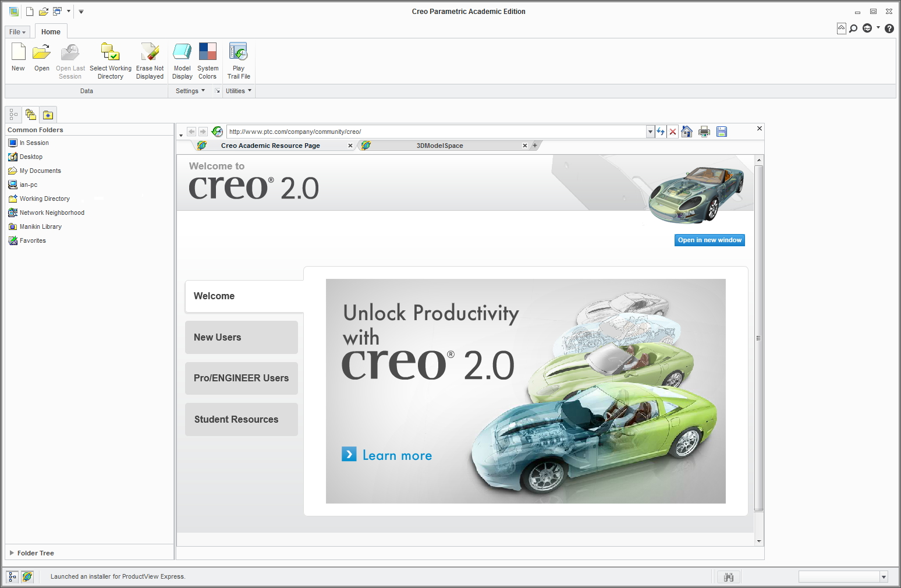Click the new file icon in quick access toolbar
Viewport: 901px width, 588px height.
30,11
